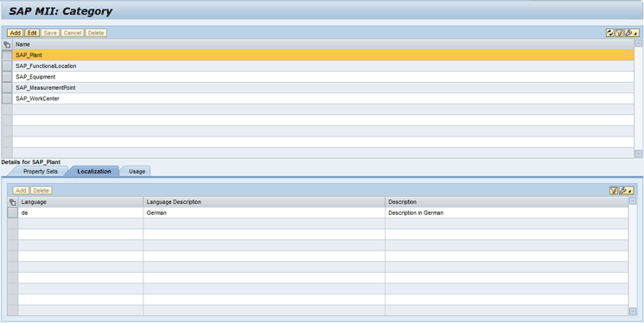Click the row selector for SAP_FunctionalLocation

tap(7, 66)
